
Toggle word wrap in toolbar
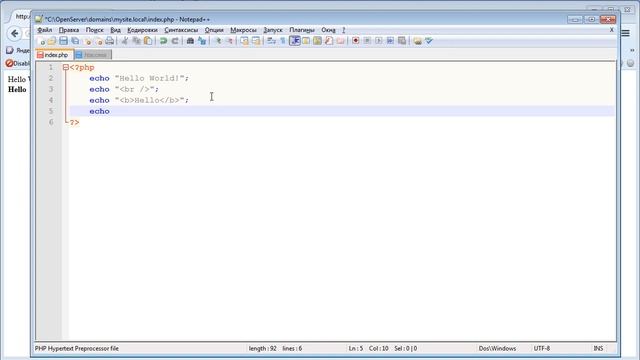[x=271, y=41]
